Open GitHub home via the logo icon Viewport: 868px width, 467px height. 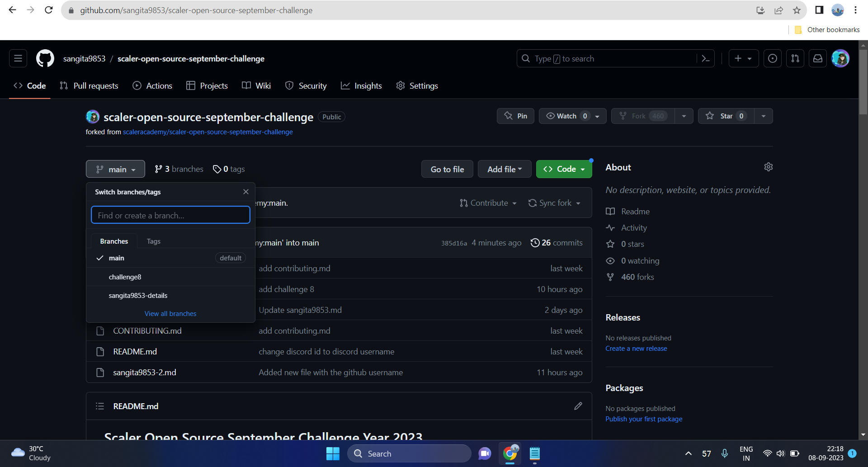(x=45, y=58)
